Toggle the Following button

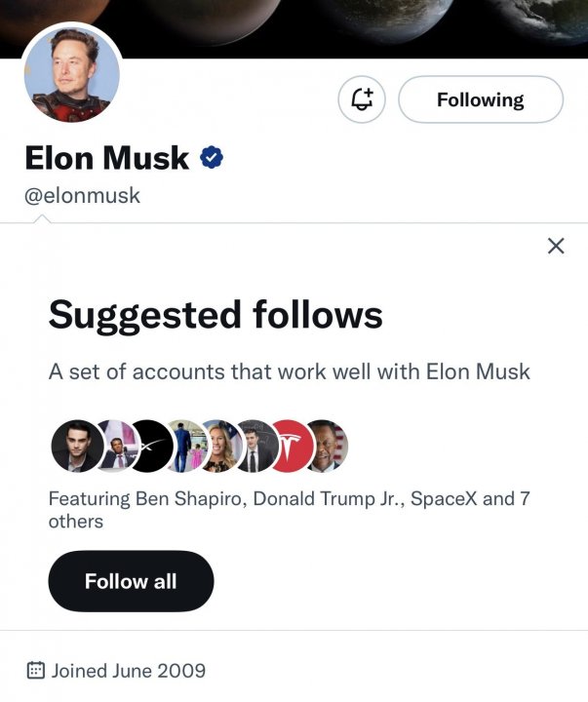[480, 99]
